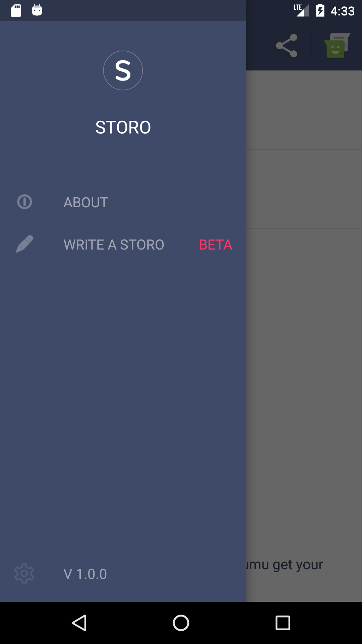Open the settings gear at the bottom
Viewport: 362px width, 644px height.
pyautogui.click(x=25, y=574)
